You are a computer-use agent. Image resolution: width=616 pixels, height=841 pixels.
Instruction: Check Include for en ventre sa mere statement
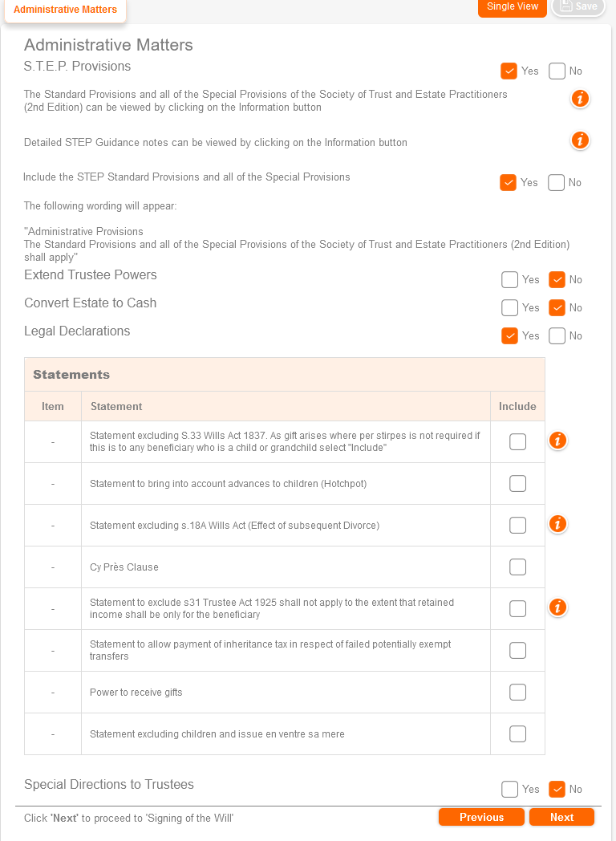tap(518, 733)
